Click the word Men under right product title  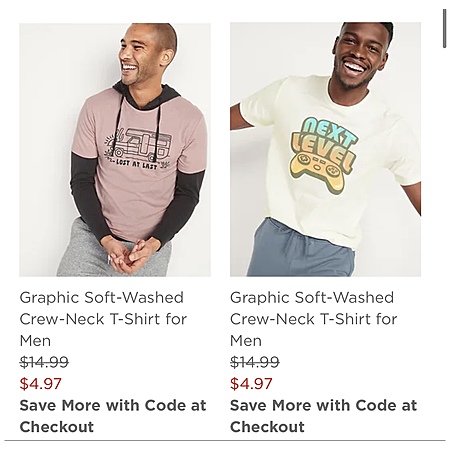[246, 341]
